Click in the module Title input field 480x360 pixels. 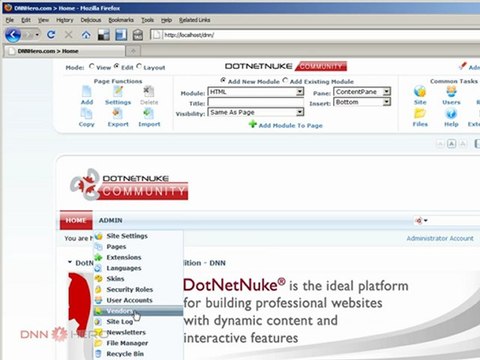pyautogui.click(x=256, y=102)
